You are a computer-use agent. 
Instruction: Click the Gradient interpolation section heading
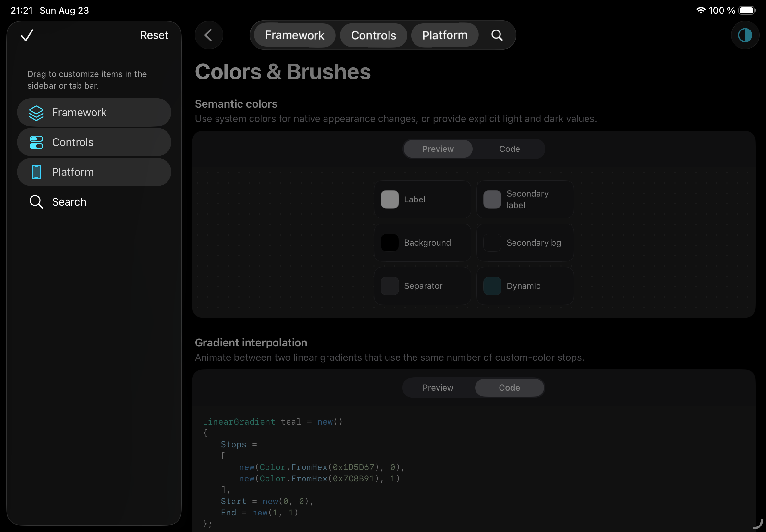click(x=251, y=343)
